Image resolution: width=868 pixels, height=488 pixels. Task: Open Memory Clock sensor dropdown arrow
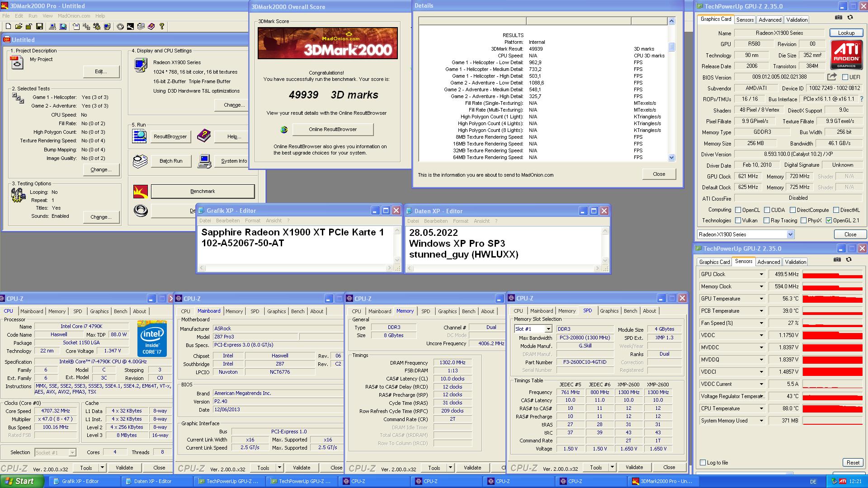[761, 286]
